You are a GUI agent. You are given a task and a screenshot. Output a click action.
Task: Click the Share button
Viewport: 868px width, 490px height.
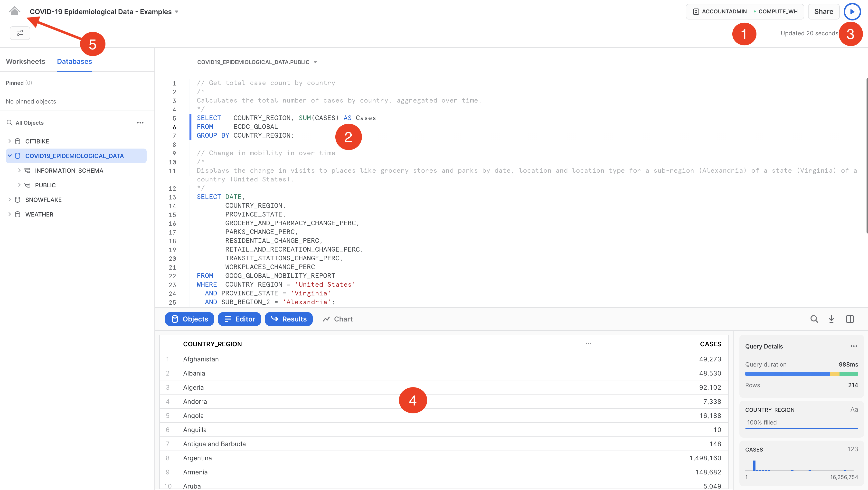tap(823, 11)
